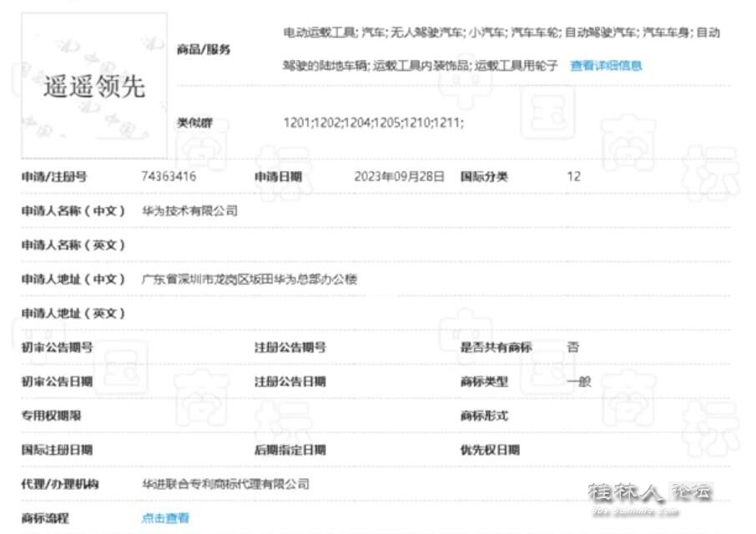This screenshot has height=534, width=756.
Task: Click the 类似群 label
Action: tap(194, 123)
